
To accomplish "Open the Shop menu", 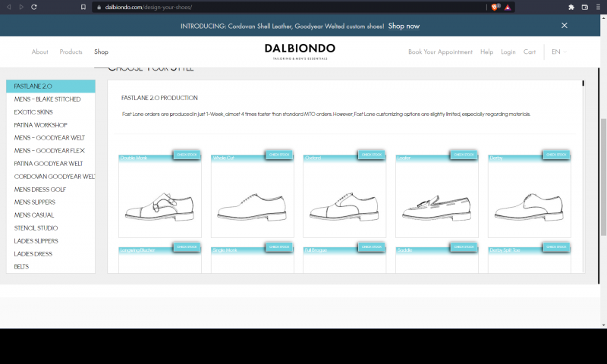I will coord(101,52).
